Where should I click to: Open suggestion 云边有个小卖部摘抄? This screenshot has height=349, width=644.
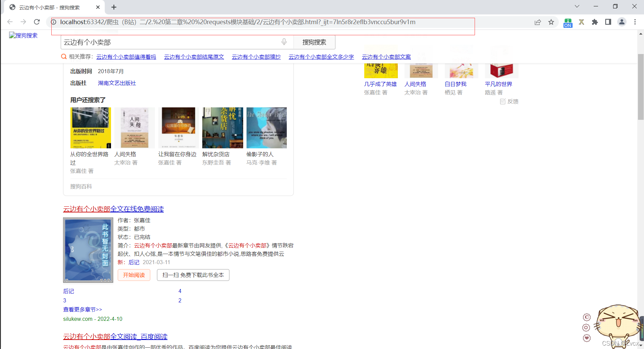point(256,57)
